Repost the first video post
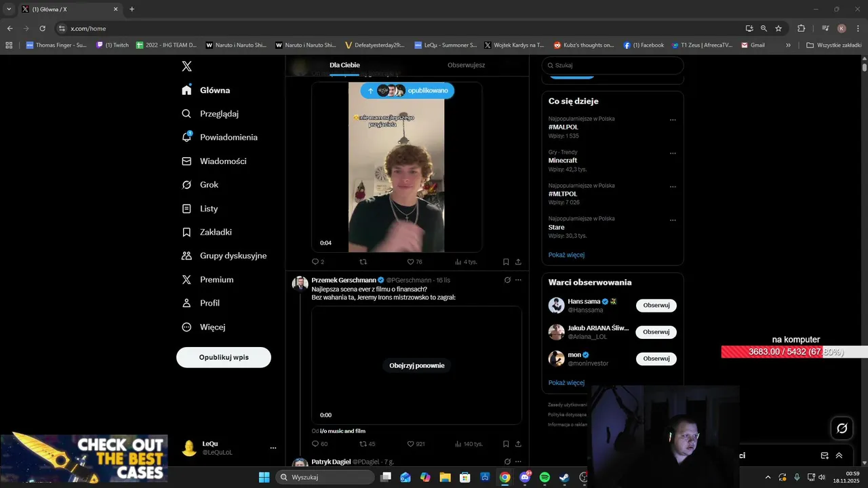The width and height of the screenshot is (868, 488). [363, 262]
